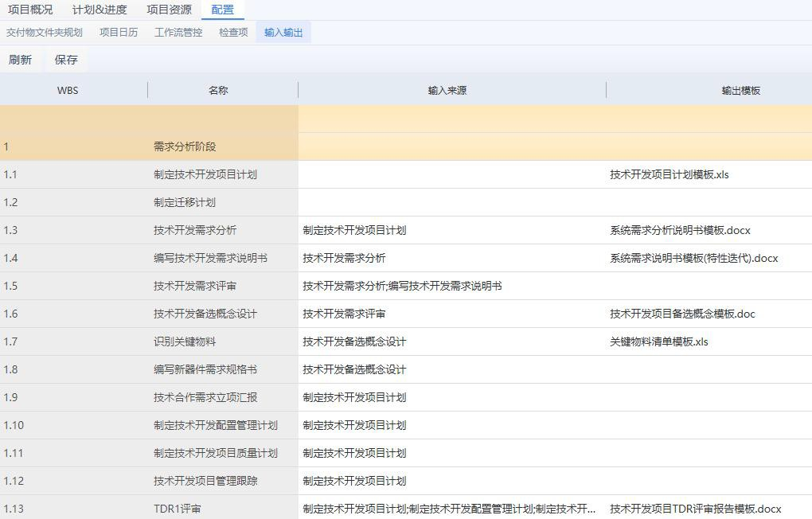Switch to 计划&进度 tab
This screenshot has height=519, width=812.
(100, 10)
